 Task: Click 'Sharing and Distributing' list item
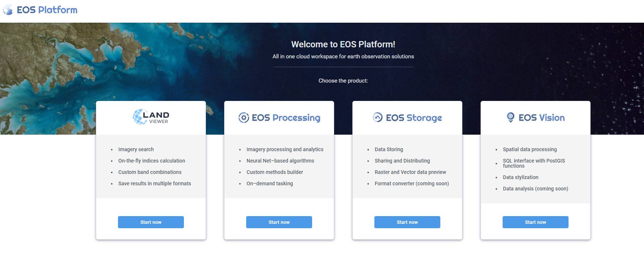pos(402,161)
